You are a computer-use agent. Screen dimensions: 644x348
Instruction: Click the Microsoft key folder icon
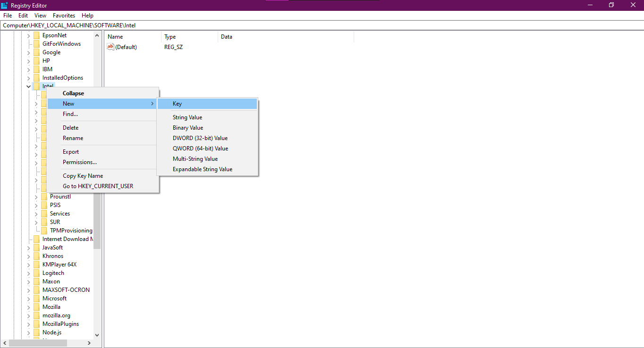pos(37,298)
